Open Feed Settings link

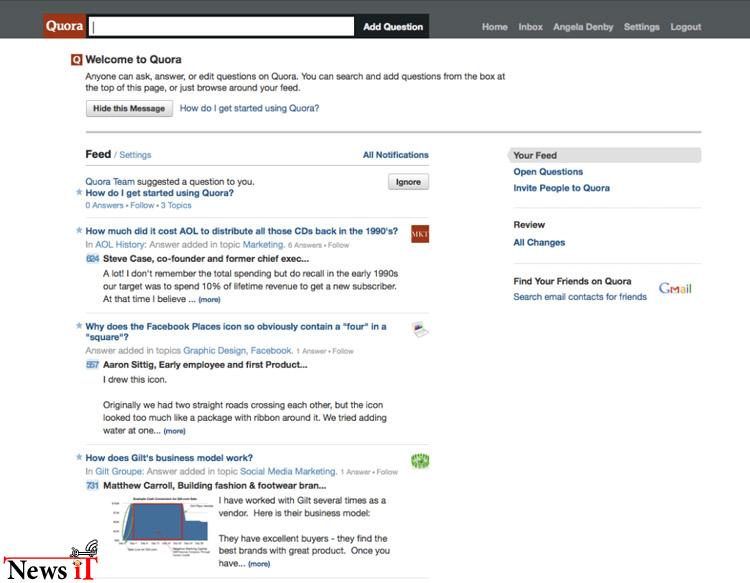point(135,155)
